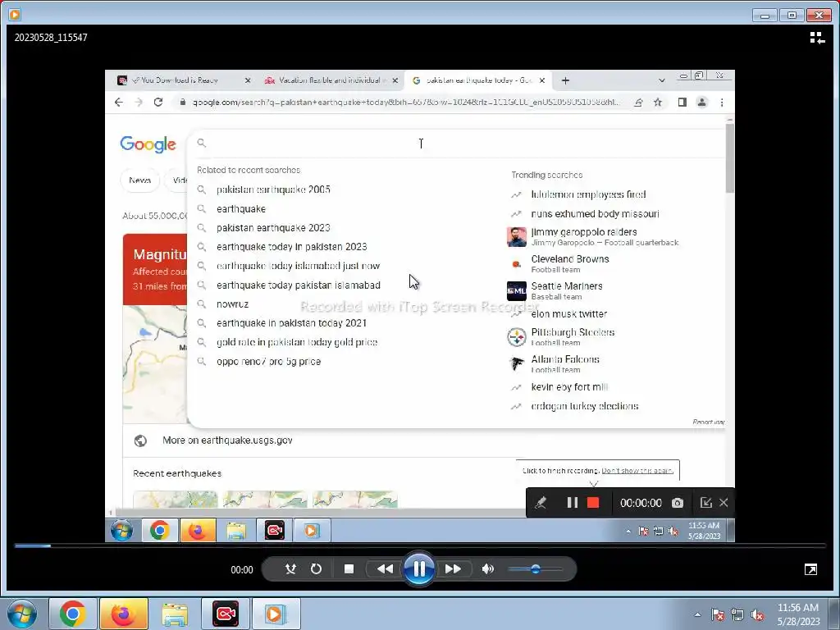This screenshot has height=630, width=840.
Task: Click the muted speaker tray icon
Action: (757, 615)
